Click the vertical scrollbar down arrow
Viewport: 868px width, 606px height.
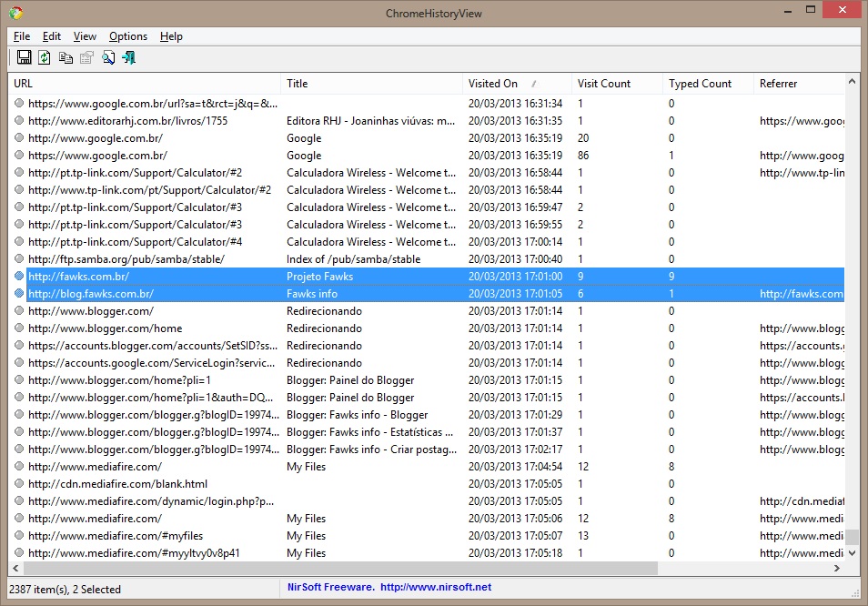[x=852, y=552]
